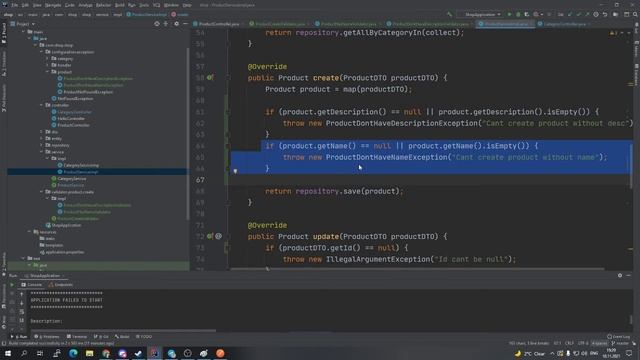Open the ShopApplication run configuration dropdown
This screenshot has height=360, width=640.
pos(482,14)
